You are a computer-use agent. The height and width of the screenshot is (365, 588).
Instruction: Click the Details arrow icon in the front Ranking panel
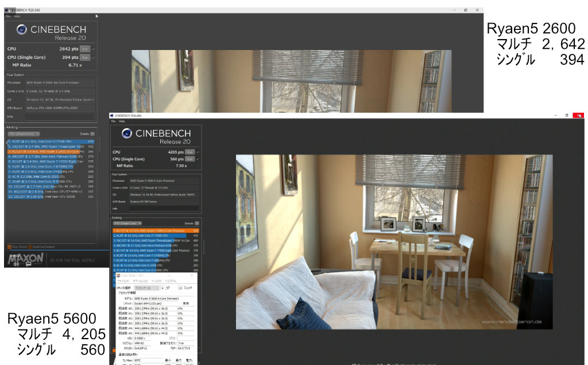coord(197,223)
